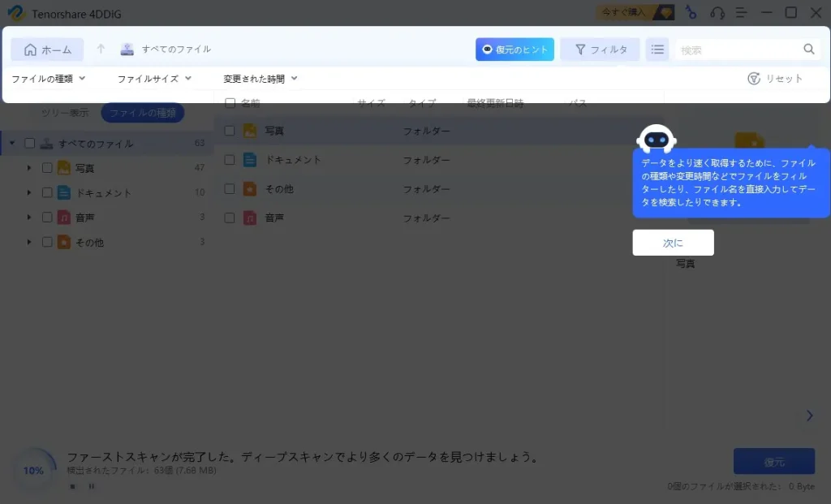This screenshot has width=831, height=504.
Task: Click the key-shaped license registration icon
Action: point(691,12)
